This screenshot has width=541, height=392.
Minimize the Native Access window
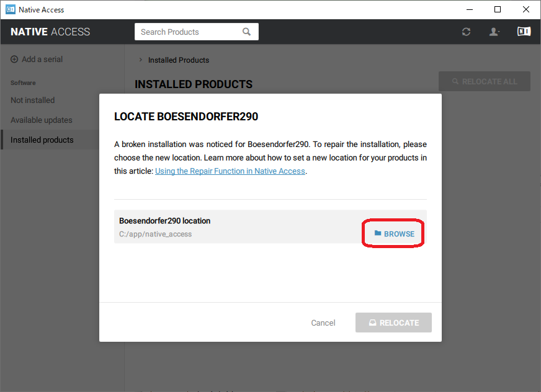[x=470, y=9]
